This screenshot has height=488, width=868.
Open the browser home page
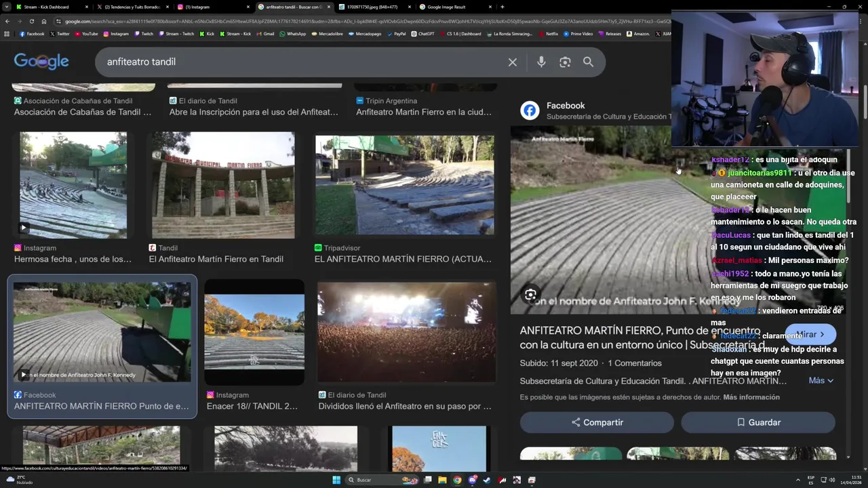pyautogui.click(x=44, y=21)
